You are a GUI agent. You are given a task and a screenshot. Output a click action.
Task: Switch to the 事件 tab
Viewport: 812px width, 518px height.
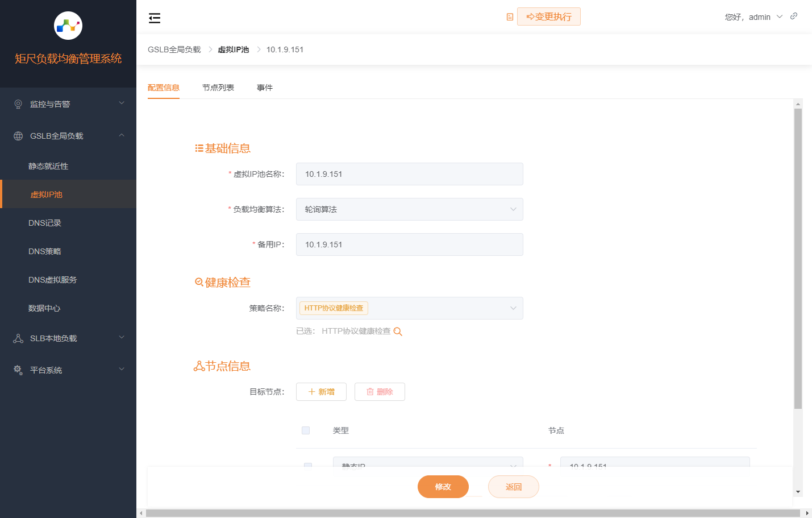click(265, 88)
